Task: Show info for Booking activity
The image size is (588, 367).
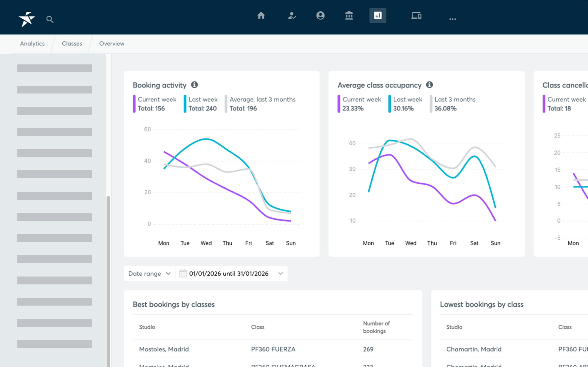Action: click(x=195, y=85)
